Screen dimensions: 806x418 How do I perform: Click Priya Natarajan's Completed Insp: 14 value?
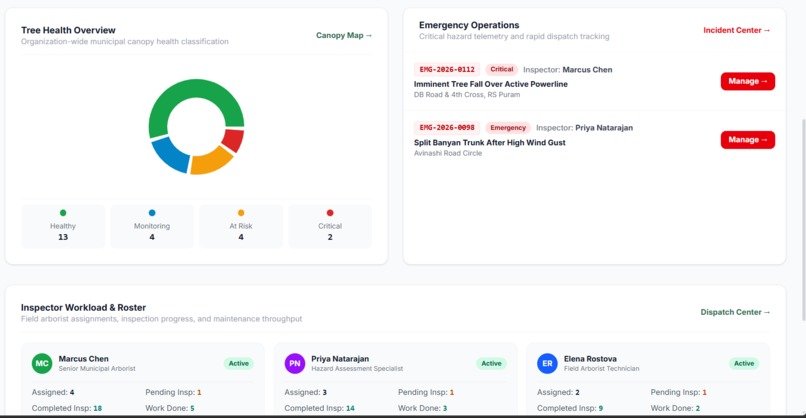point(350,408)
